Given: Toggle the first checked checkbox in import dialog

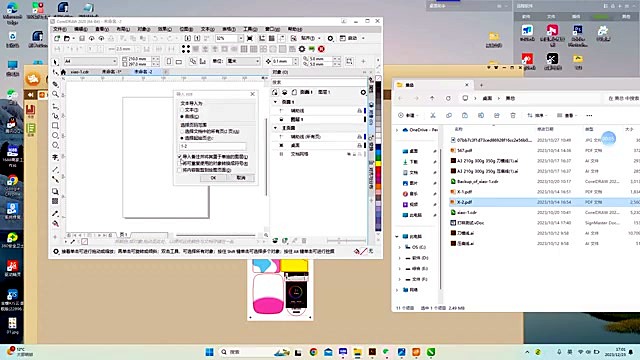Looking at the screenshot, I should pyautogui.click(x=180, y=157).
